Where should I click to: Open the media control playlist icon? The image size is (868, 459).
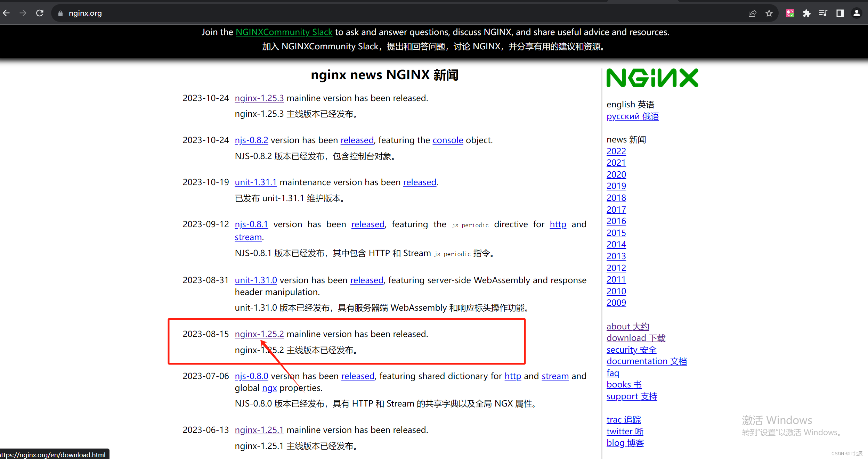823,13
